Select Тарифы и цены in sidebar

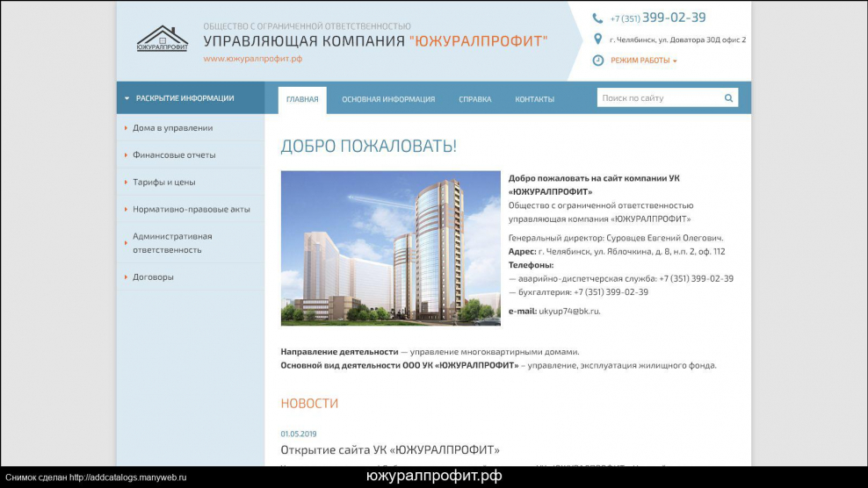(163, 183)
